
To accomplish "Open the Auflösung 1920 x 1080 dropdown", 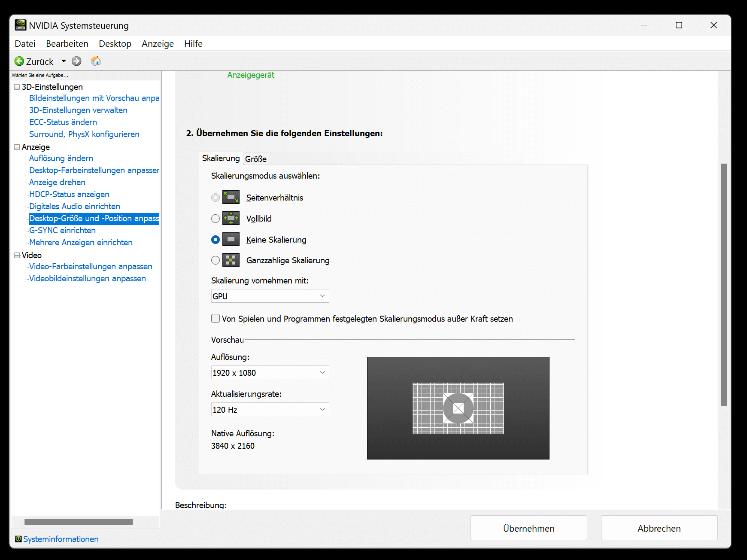I will tap(270, 372).
